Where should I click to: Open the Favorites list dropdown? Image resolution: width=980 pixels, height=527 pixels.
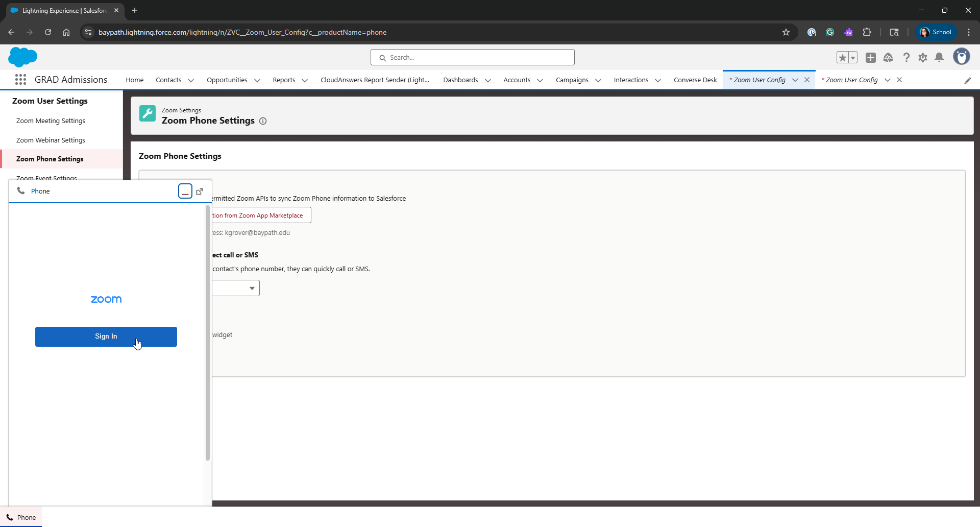(853, 58)
